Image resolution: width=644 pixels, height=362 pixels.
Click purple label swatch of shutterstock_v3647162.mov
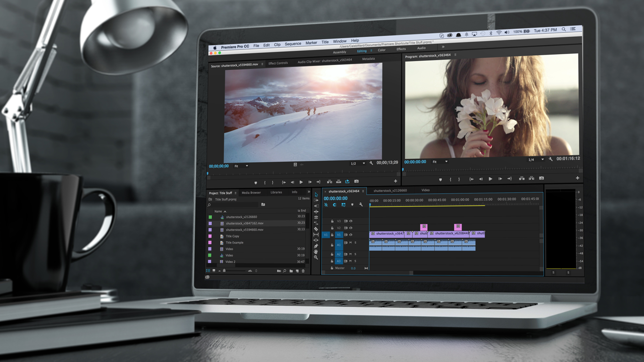[210, 223]
